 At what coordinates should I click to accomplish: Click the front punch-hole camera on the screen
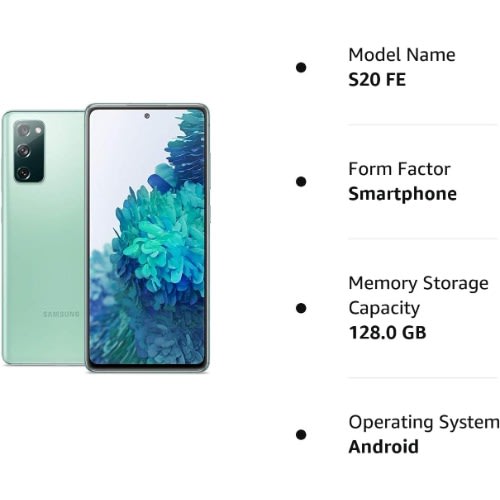[x=147, y=116]
